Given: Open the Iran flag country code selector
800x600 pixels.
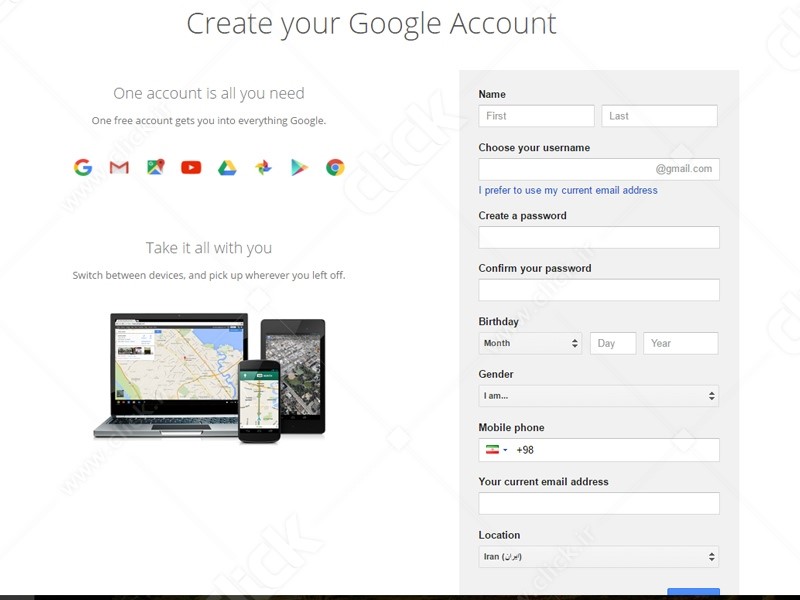Looking at the screenshot, I should pos(495,450).
